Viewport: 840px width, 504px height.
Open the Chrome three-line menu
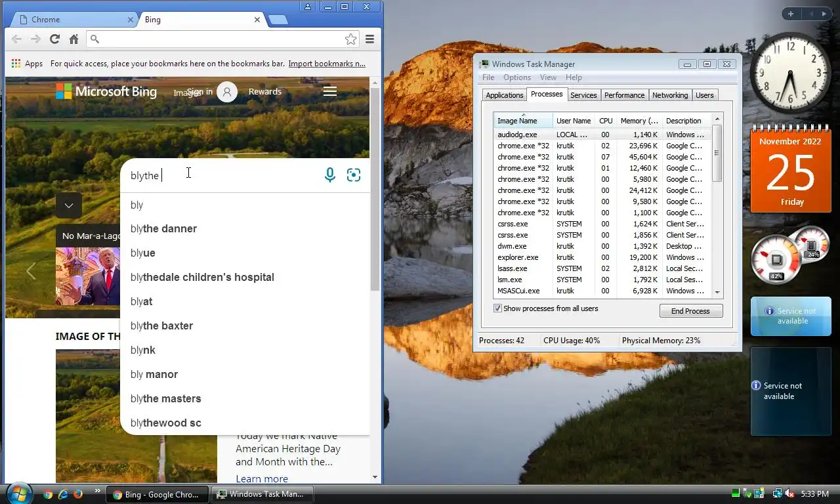coord(370,39)
